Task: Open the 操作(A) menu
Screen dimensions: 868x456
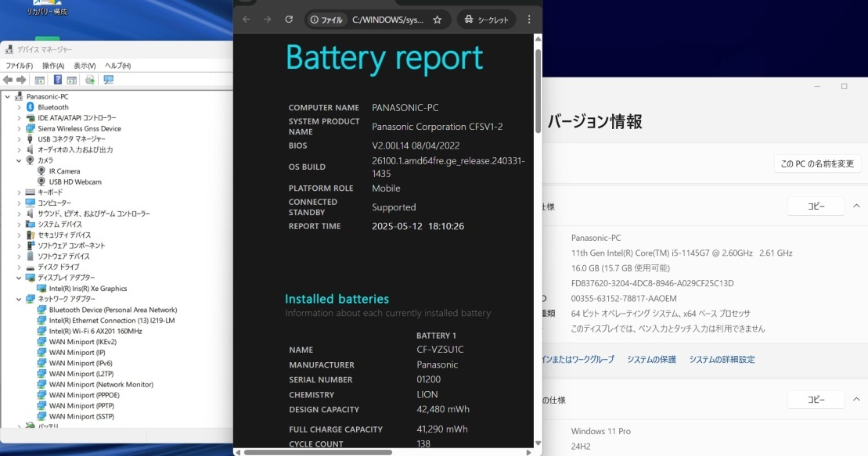Action: pyautogui.click(x=53, y=65)
